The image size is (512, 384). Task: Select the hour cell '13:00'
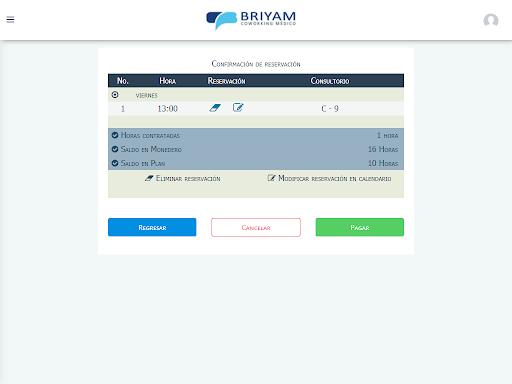point(167,109)
